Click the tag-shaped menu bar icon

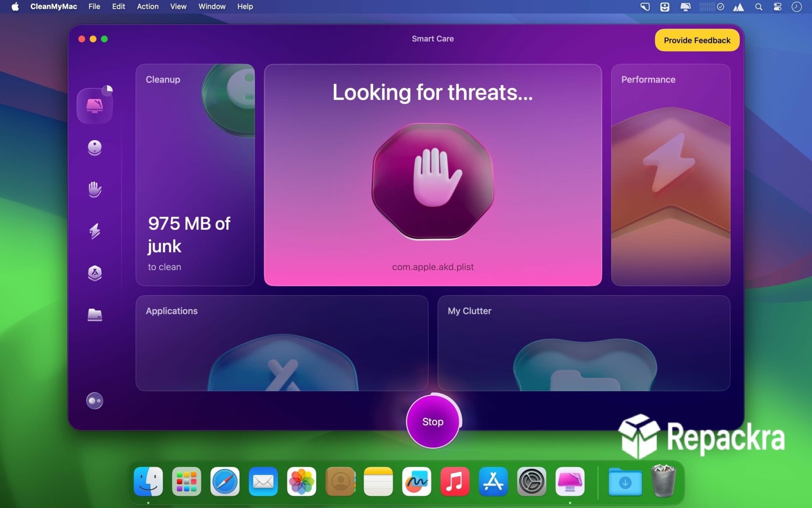(645, 7)
